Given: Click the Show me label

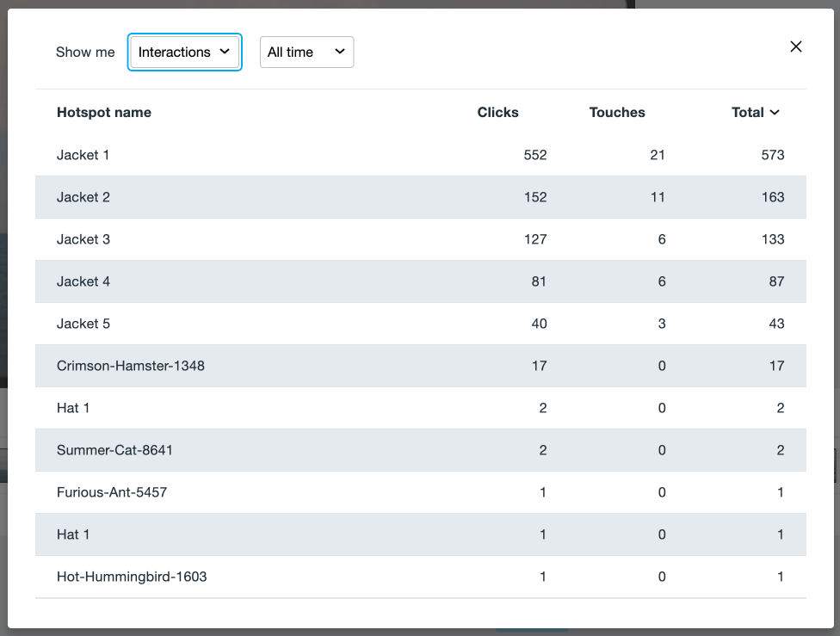Looking at the screenshot, I should [85, 52].
